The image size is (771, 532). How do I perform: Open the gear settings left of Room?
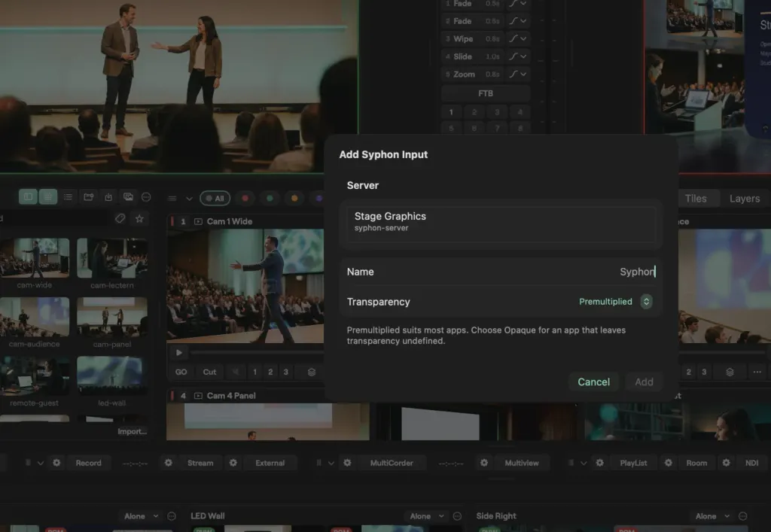669,463
